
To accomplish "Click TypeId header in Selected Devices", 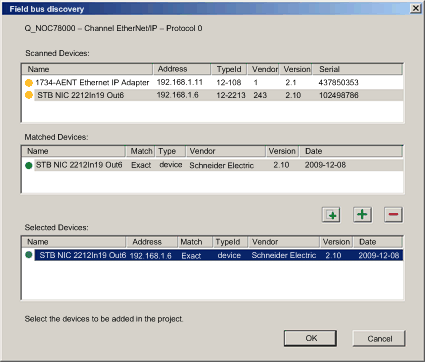I will (x=230, y=242).
